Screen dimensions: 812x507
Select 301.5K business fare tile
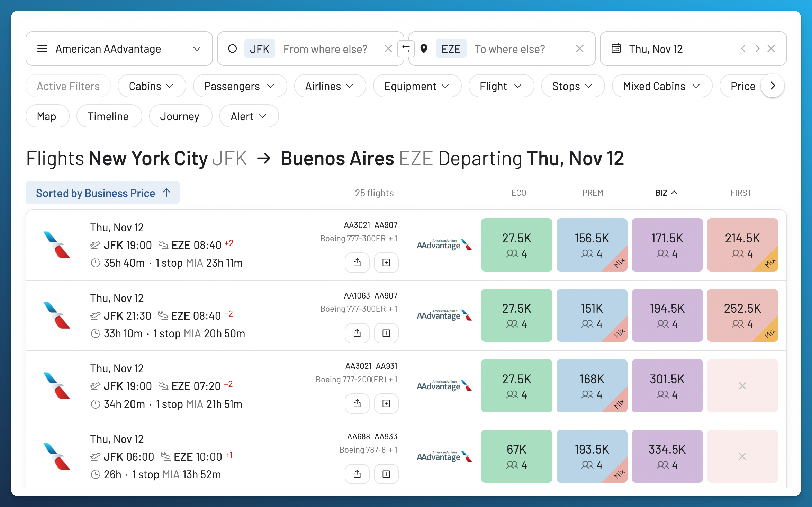[667, 386]
